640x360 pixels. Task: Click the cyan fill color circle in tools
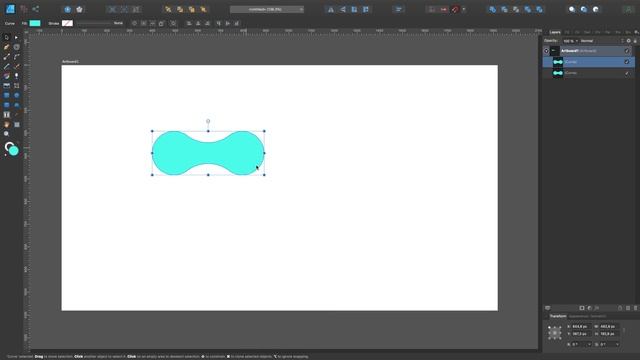[x=13, y=151]
